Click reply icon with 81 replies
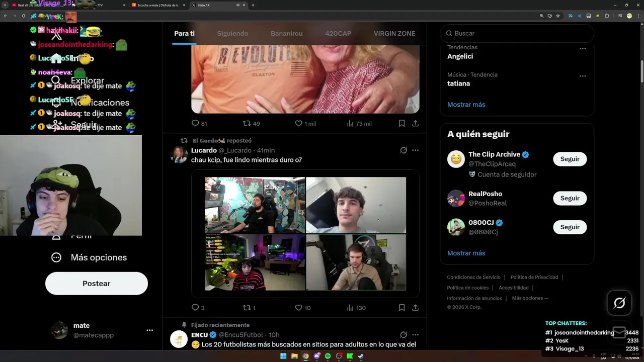644x362 pixels. pos(195,123)
